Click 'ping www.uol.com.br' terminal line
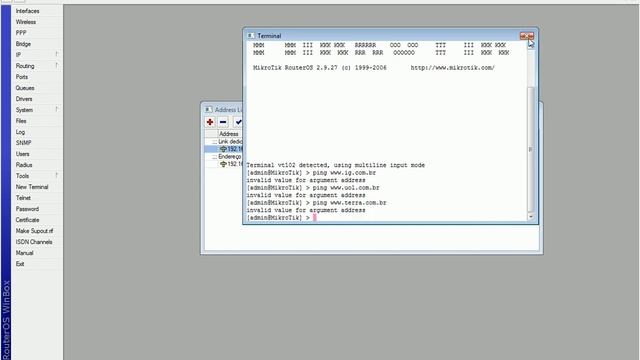The image size is (640, 360). [x=346, y=188]
